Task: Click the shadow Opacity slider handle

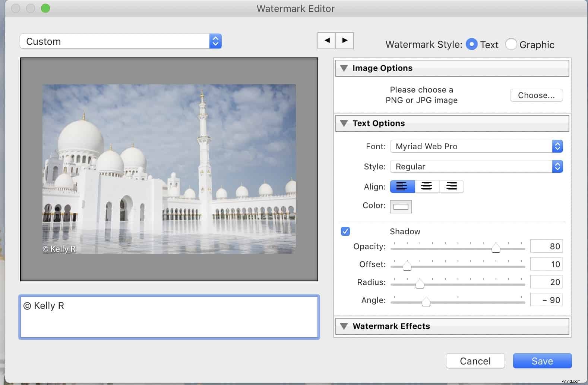Action: coord(496,248)
